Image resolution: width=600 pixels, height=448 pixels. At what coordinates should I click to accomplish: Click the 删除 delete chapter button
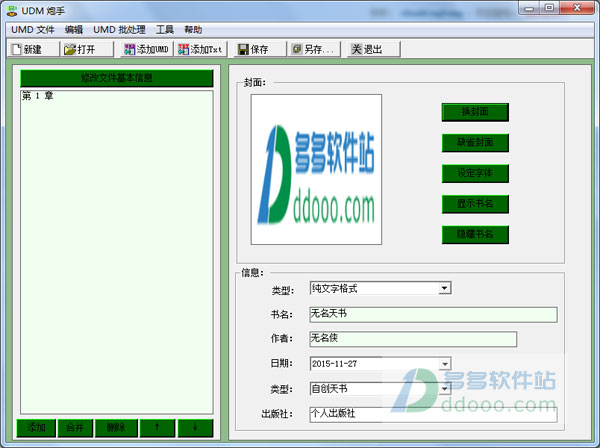tap(116, 428)
